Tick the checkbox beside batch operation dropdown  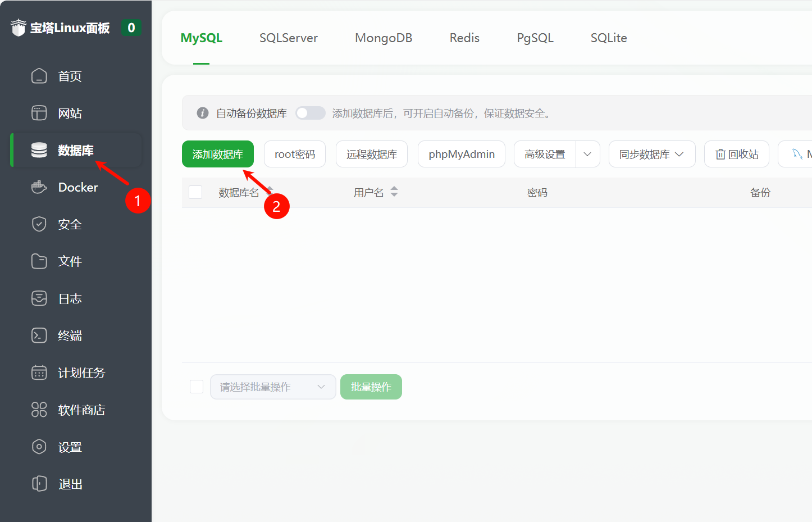click(197, 387)
